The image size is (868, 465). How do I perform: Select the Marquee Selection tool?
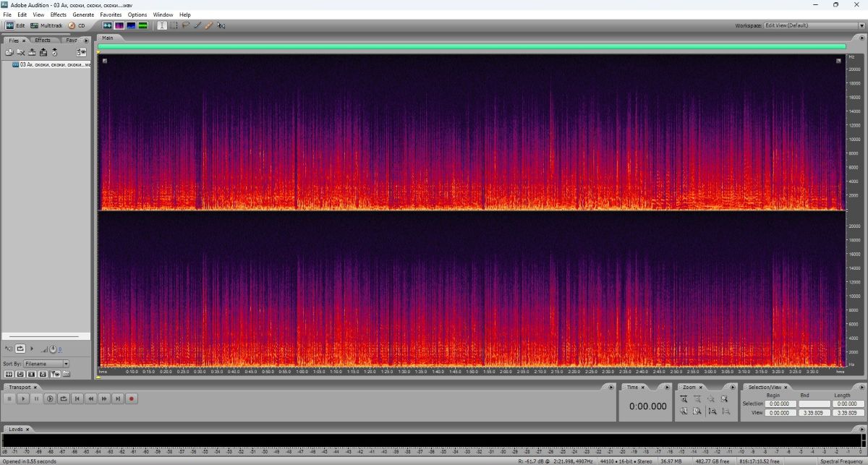pos(174,25)
